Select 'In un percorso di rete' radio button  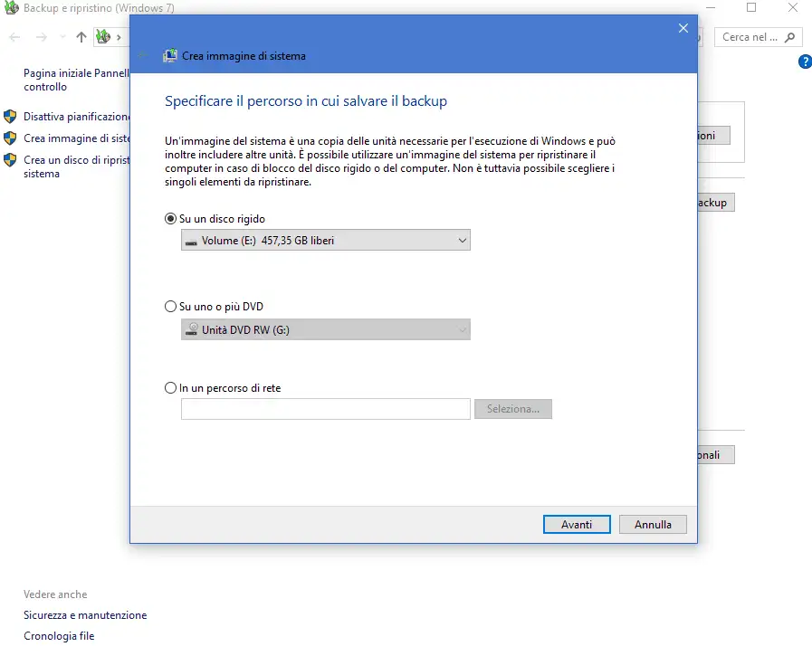point(171,388)
